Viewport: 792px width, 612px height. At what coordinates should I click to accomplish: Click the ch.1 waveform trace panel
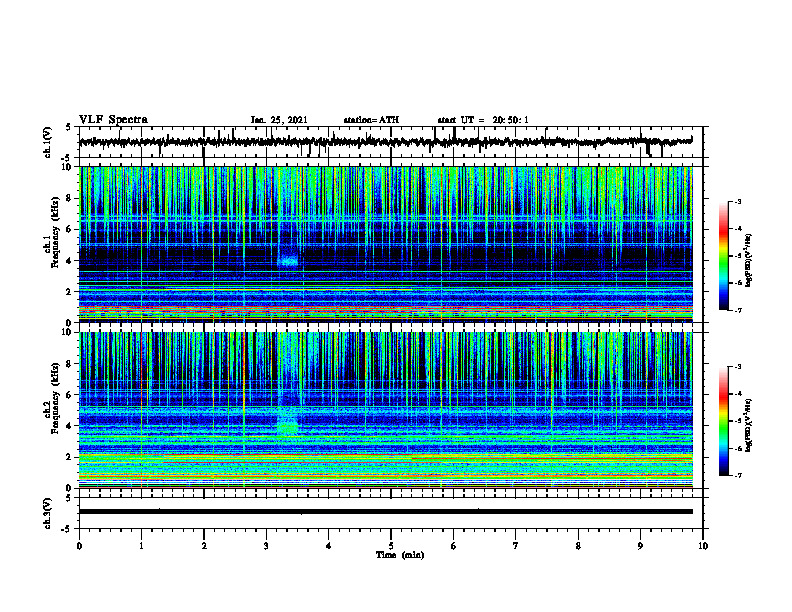click(391, 142)
